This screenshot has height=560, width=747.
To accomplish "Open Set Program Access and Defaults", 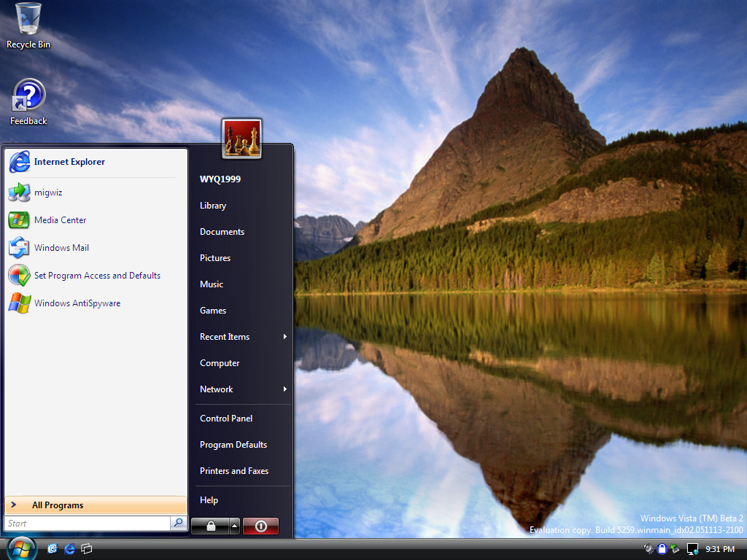I will pyautogui.click(x=96, y=275).
